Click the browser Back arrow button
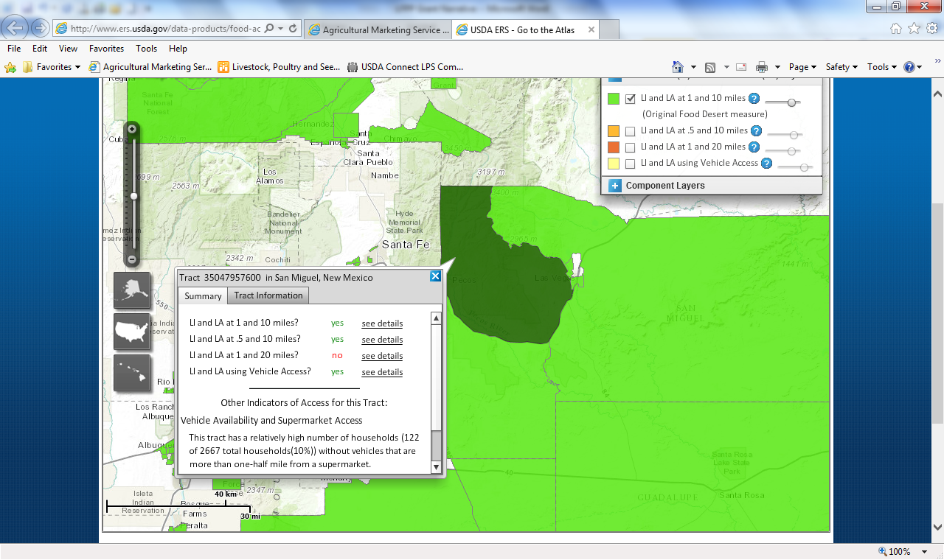 [x=16, y=28]
